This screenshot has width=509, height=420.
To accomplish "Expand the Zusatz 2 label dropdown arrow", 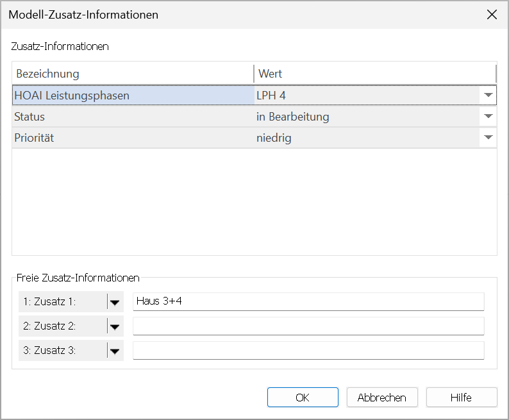I will tap(115, 326).
